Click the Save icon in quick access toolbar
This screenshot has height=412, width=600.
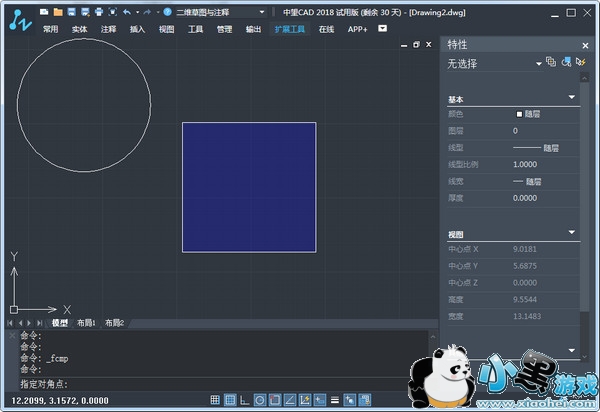coord(72,12)
